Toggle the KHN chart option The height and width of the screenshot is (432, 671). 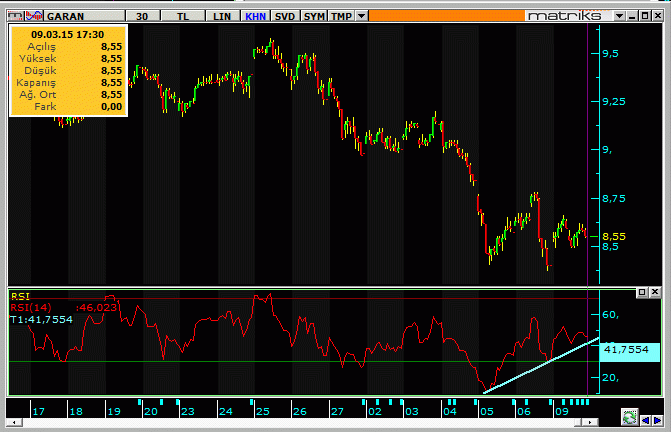pyautogui.click(x=255, y=16)
